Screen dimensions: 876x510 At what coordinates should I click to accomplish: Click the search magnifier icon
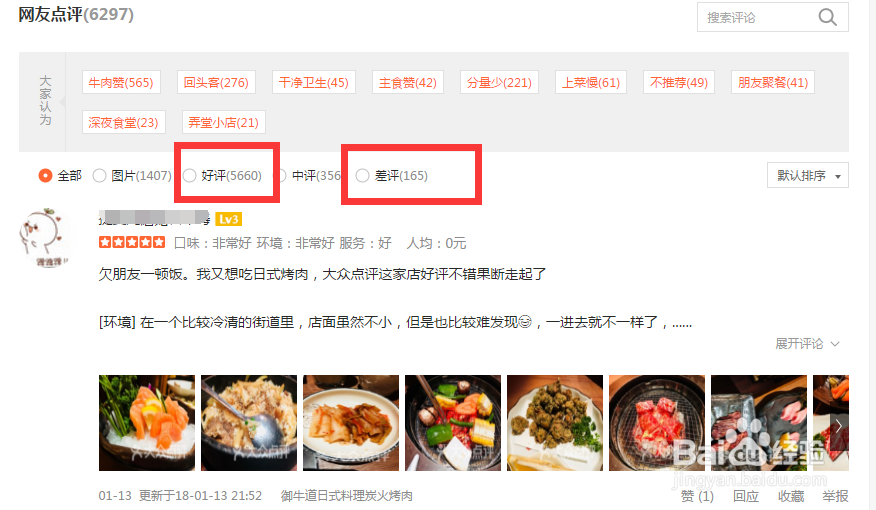(827, 18)
